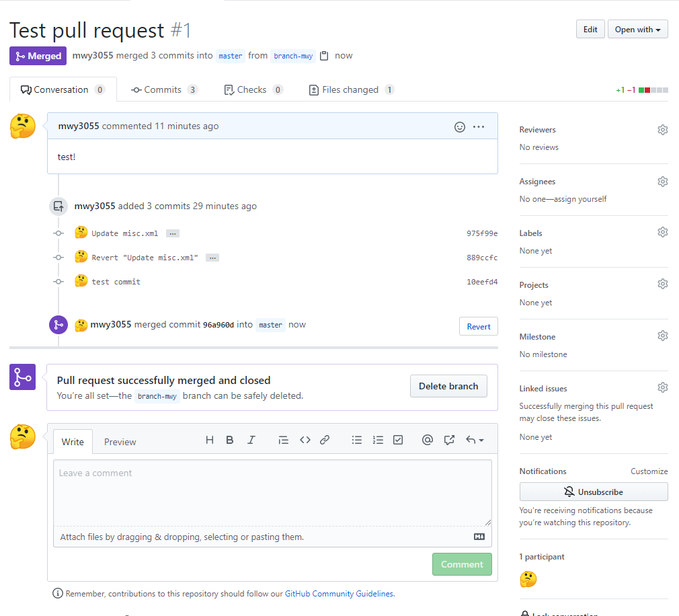Select the Preview tab

coord(120,442)
